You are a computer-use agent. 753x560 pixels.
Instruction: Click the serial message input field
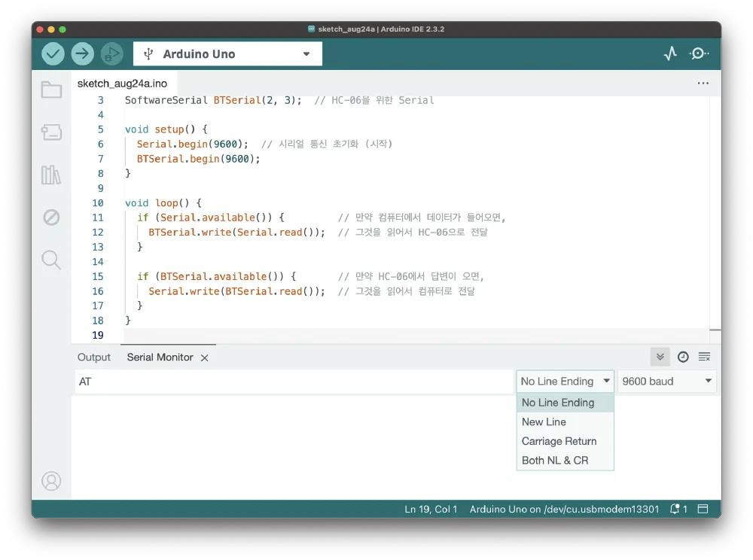tap(294, 382)
